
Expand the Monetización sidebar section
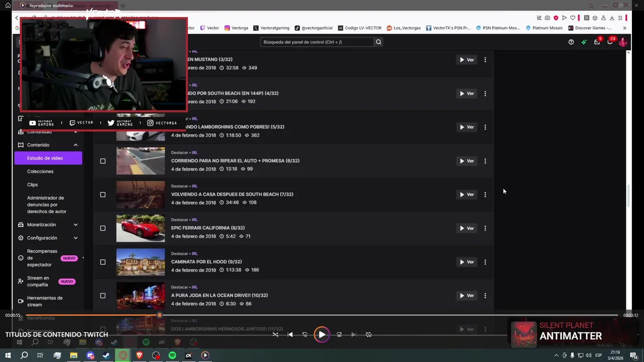pos(75,225)
